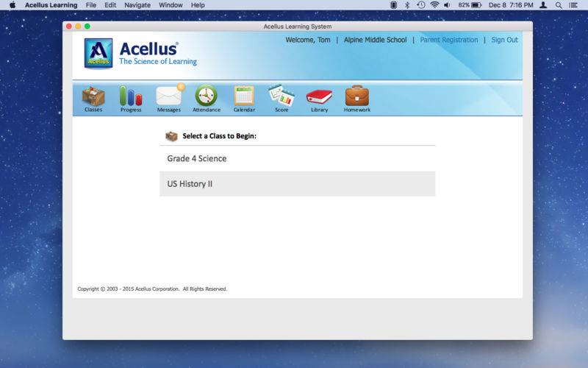The height and width of the screenshot is (368, 588).
Task: Click the Welcome, Tom text
Action: [308, 40]
